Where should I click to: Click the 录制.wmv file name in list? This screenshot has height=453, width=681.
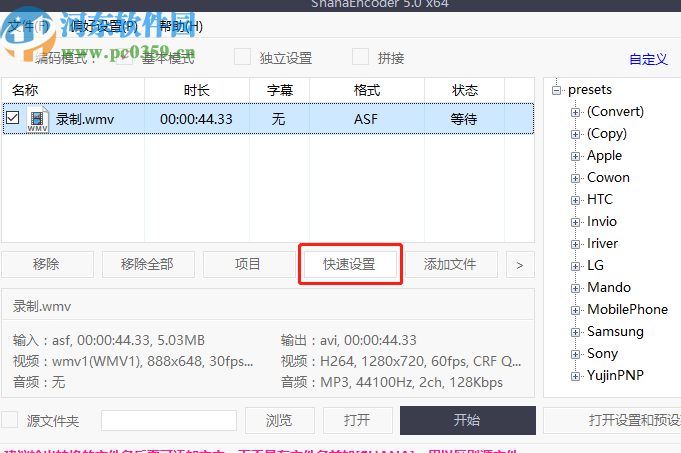tap(85, 119)
